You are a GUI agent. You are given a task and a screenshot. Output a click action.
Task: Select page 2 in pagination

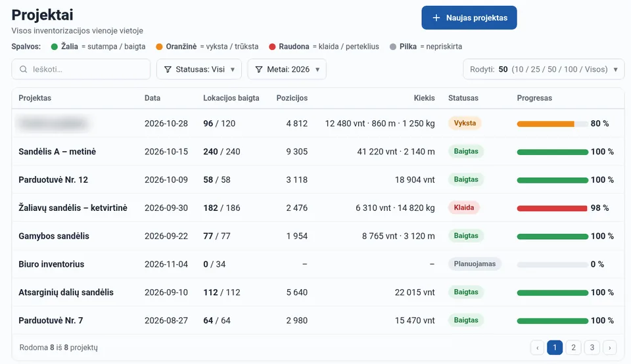pyautogui.click(x=573, y=348)
